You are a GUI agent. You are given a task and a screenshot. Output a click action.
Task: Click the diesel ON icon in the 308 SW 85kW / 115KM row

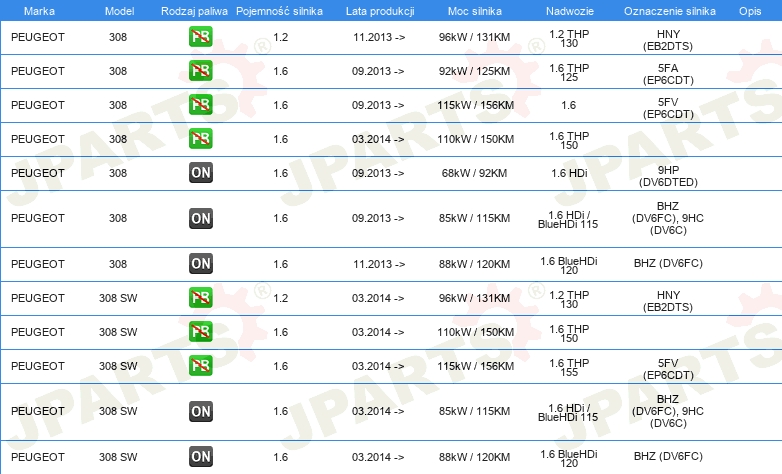200,412
